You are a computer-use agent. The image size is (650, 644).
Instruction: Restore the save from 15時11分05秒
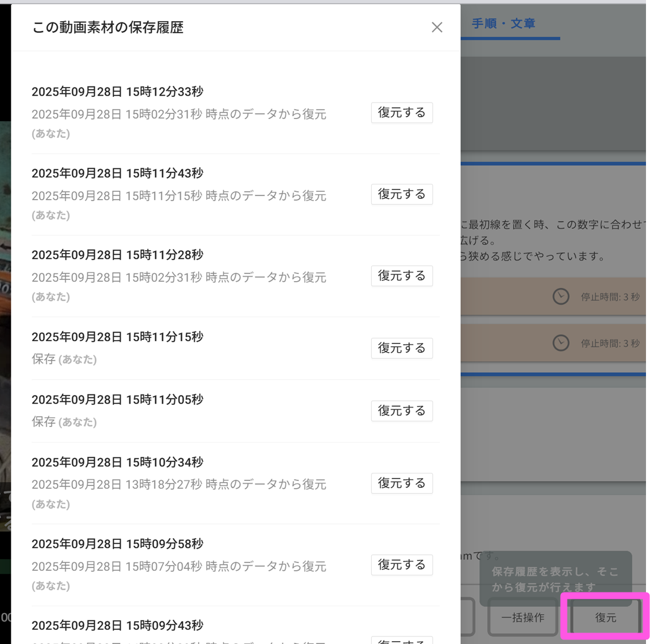401,411
